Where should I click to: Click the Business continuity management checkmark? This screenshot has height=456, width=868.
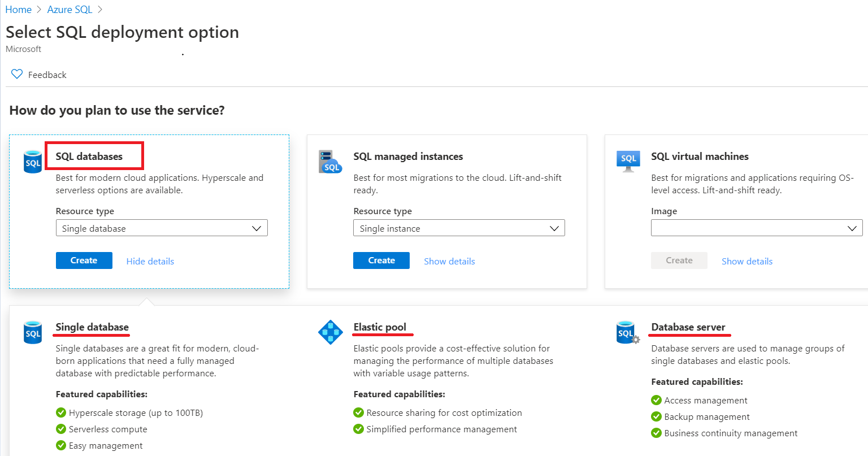pos(656,433)
